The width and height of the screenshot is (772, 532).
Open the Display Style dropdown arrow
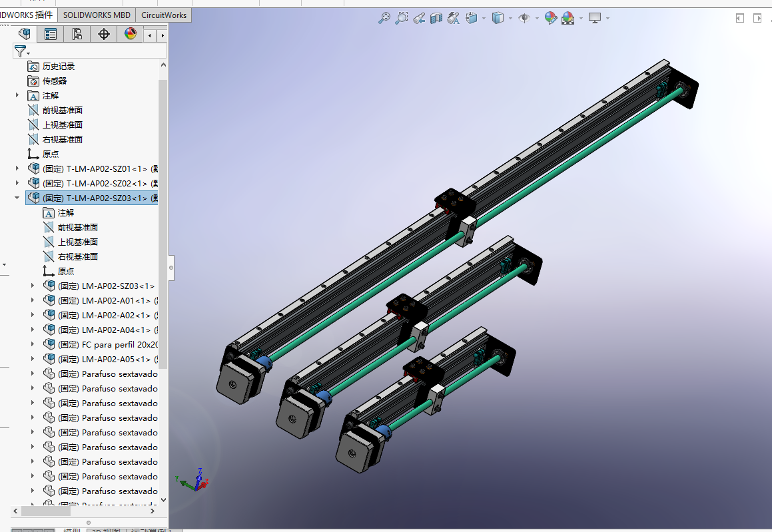pyautogui.click(x=510, y=19)
